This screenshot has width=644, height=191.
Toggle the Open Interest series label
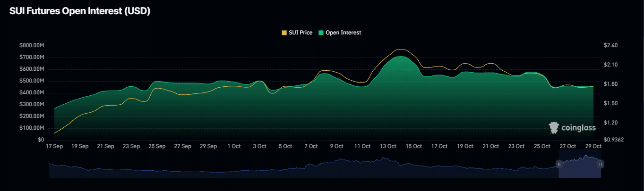click(343, 33)
